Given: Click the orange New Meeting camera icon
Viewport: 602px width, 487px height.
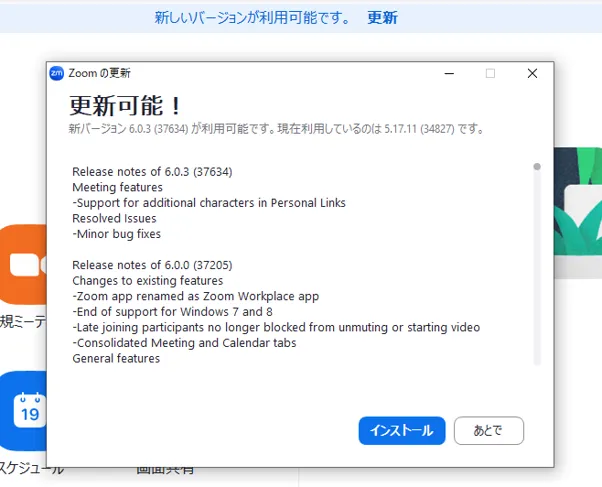Looking at the screenshot, I should [x=22, y=265].
